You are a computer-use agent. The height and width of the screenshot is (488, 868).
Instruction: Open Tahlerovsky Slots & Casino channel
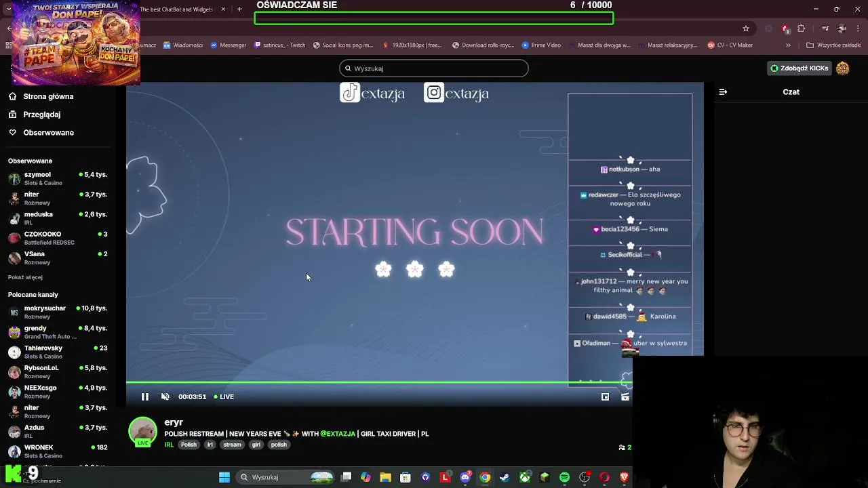coord(58,352)
